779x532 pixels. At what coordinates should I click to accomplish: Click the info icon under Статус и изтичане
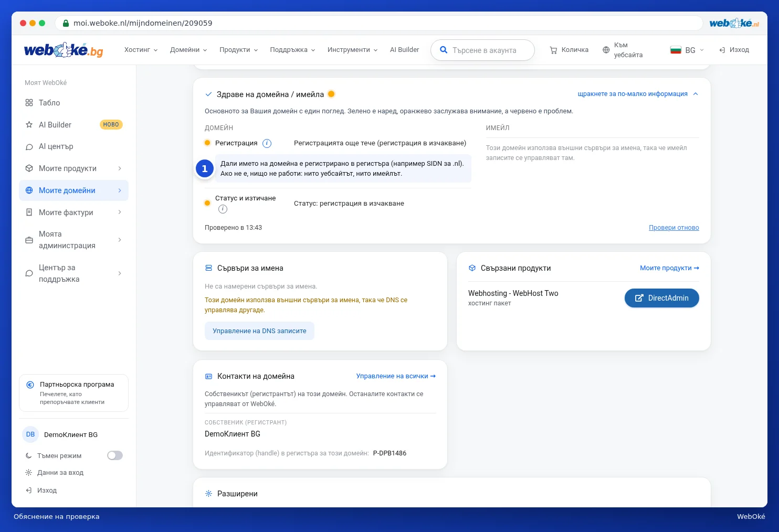tap(223, 209)
